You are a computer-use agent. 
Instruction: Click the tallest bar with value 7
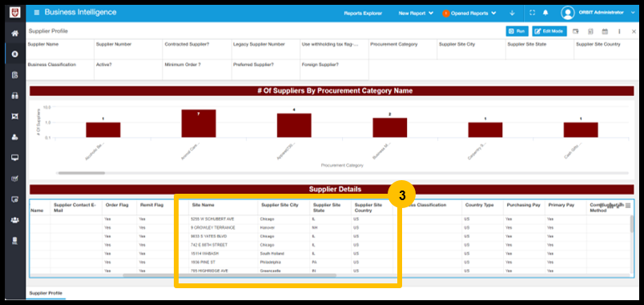tap(199, 123)
